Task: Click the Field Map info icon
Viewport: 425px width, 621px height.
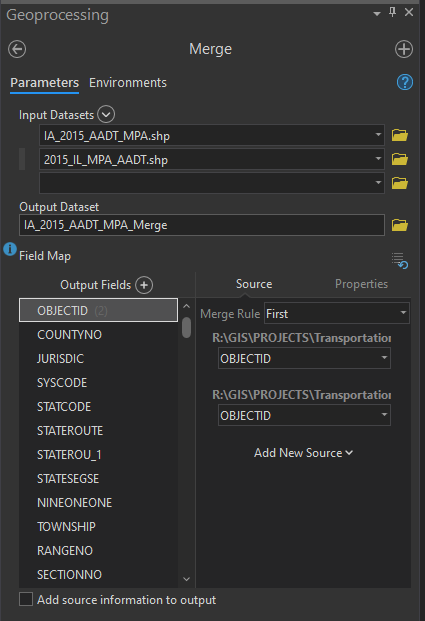Action: pyautogui.click(x=10, y=250)
